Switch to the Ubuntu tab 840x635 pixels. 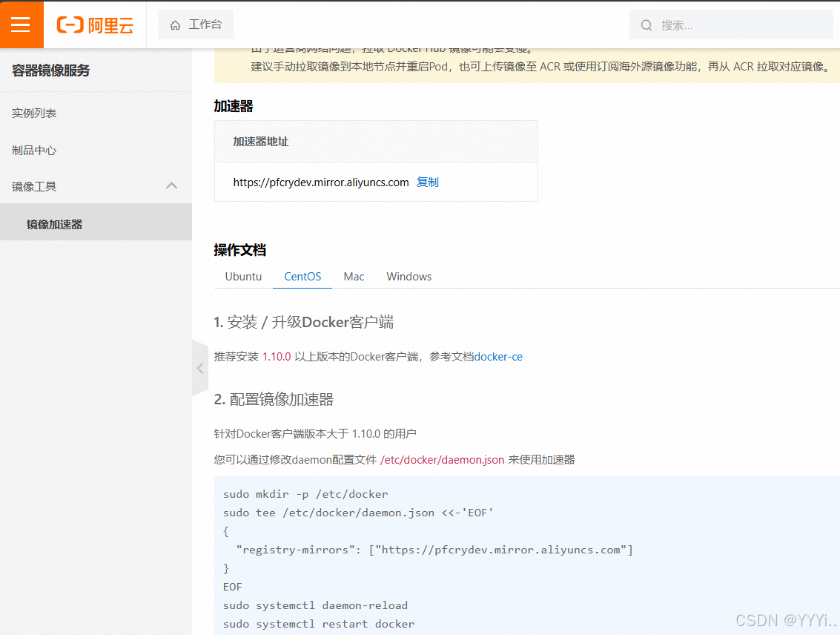coord(242,276)
